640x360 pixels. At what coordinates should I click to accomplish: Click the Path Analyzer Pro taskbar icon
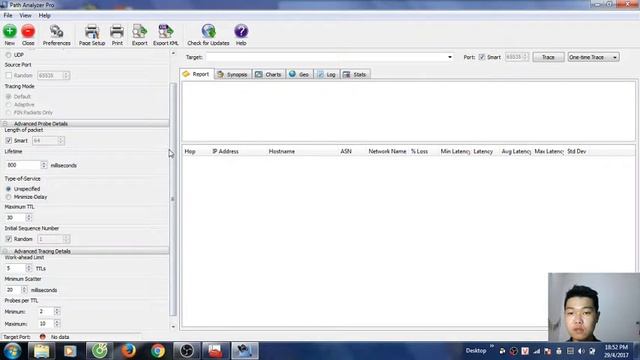[x=245, y=351]
